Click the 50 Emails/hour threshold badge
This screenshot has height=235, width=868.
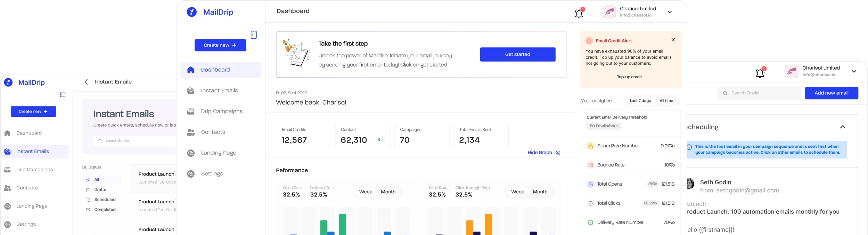[x=604, y=126]
